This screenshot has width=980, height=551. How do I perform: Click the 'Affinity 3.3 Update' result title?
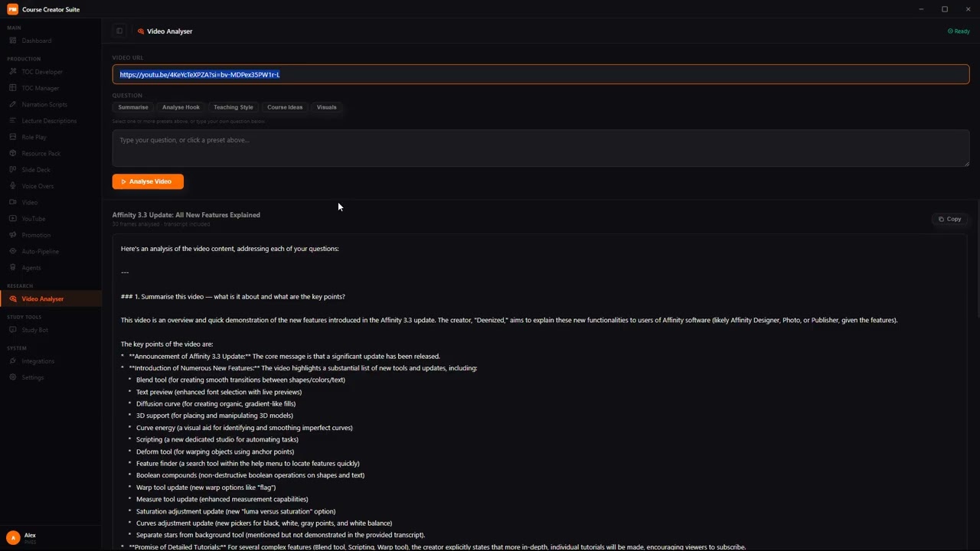pos(186,215)
